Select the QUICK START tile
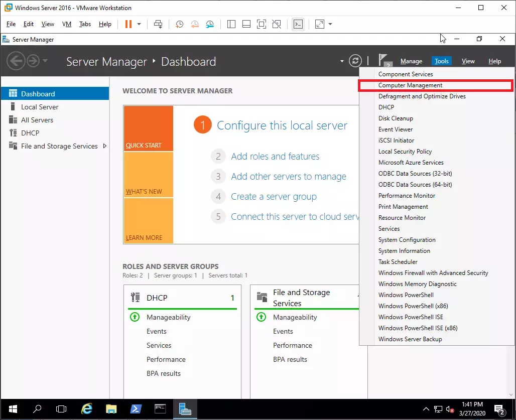 coord(149,128)
